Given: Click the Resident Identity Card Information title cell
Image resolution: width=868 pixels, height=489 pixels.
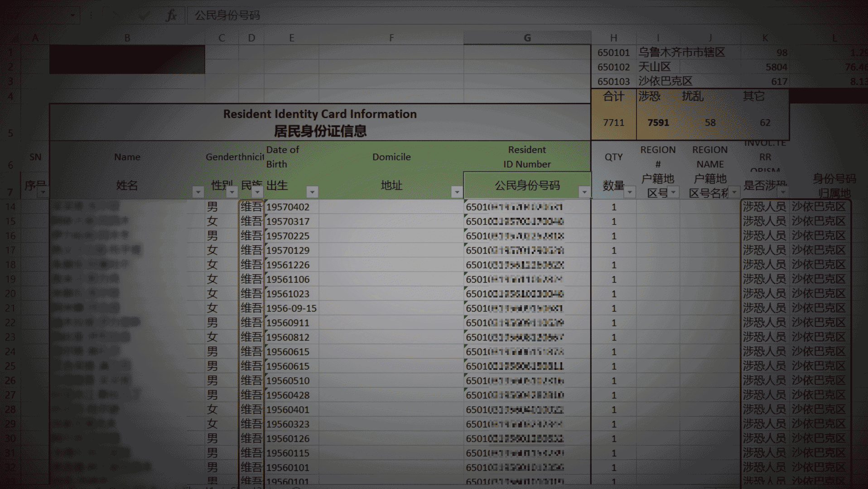Looking at the screenshot, I should [320, 122].
